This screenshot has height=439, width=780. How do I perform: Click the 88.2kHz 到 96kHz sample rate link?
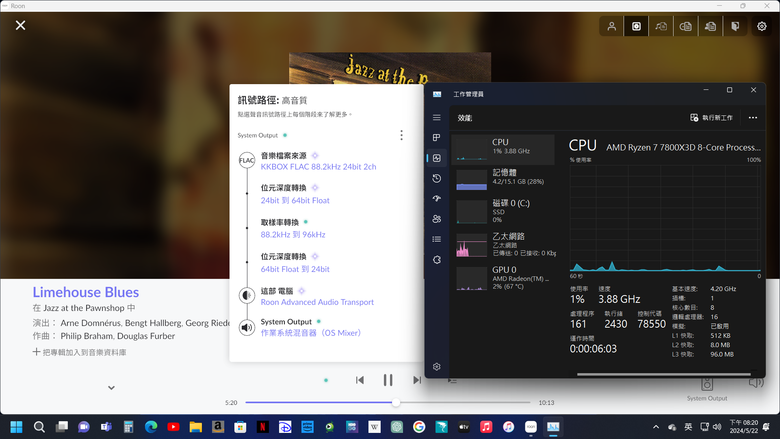click(293, 235)
